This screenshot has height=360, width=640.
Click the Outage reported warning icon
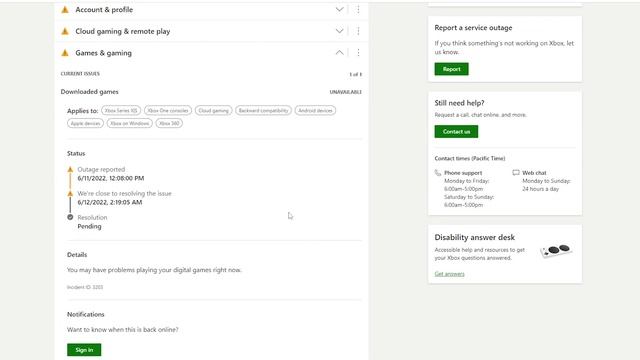click(x=70, y=169)
